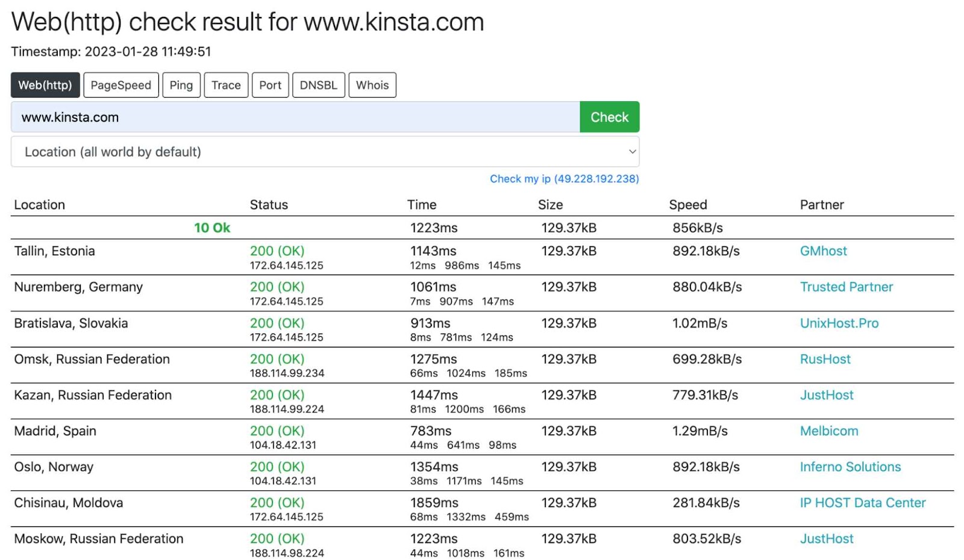Open the Melbicom partner link
The image size is (964, 560).
point(828,431)
